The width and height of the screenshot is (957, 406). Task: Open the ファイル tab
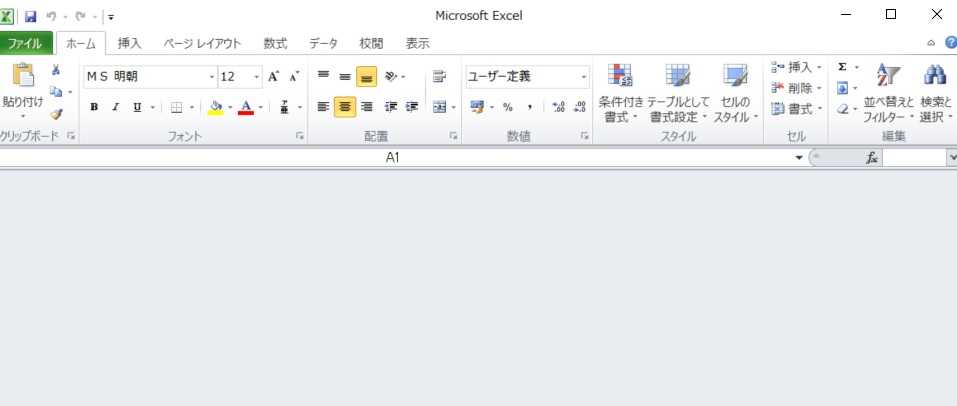(x=26, y=43)
